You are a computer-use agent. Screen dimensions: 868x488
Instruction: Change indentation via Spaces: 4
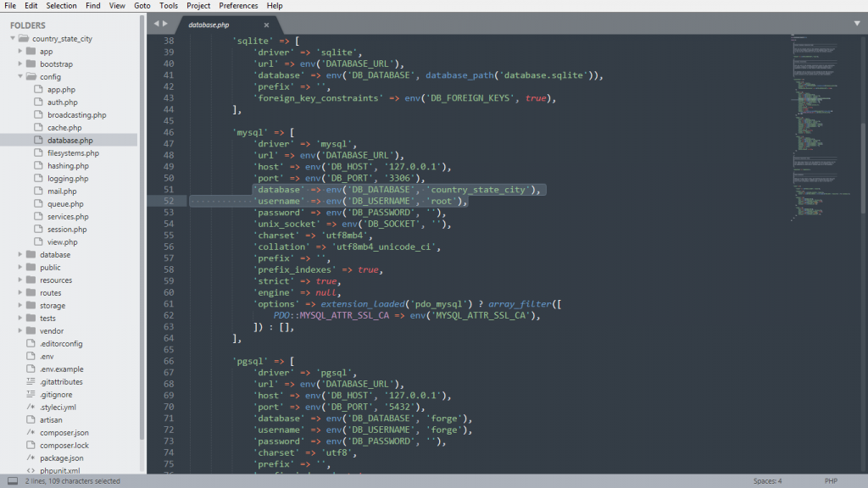tap(768, 481)
